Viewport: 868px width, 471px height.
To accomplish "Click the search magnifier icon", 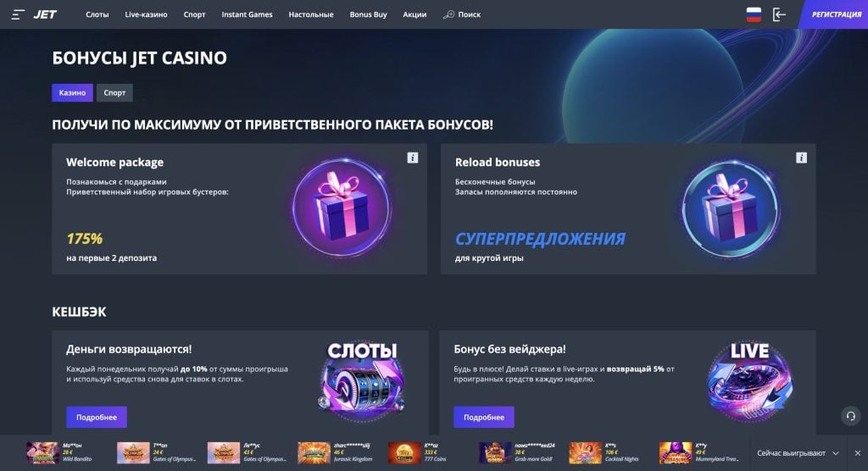I will tap(448, 14).
